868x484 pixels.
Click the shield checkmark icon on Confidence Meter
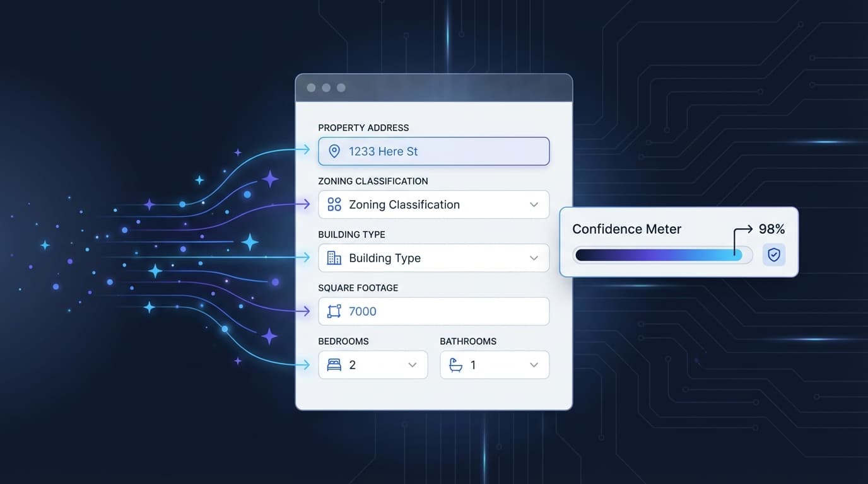[774, 255]
